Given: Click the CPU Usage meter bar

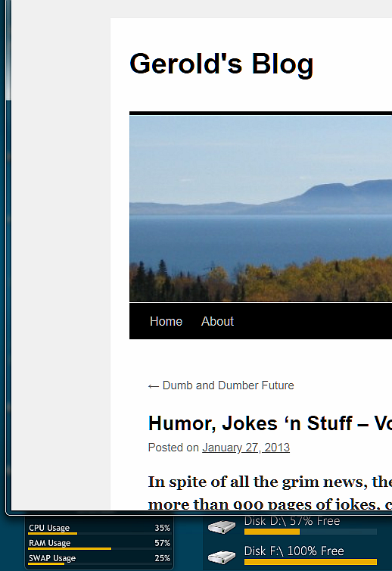Looking at the screenshot, I should tap(99, 533).
